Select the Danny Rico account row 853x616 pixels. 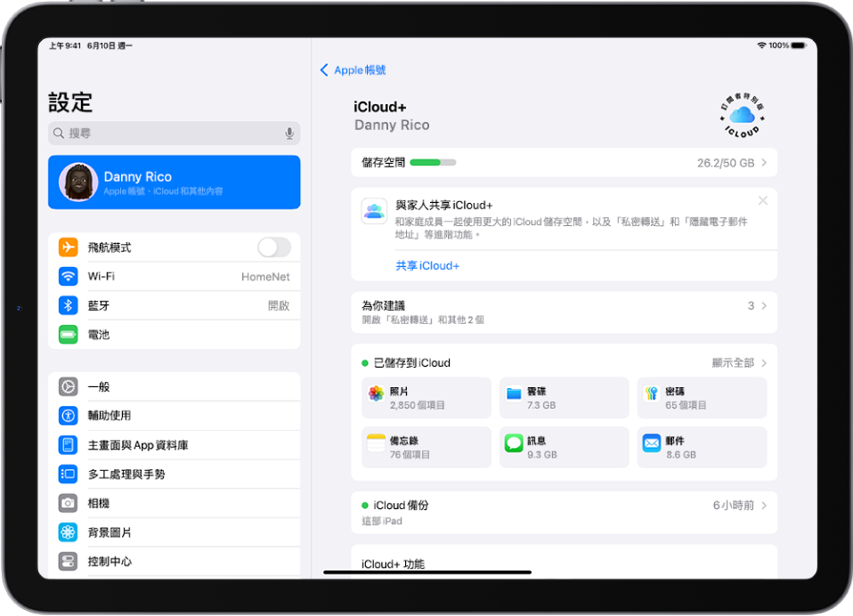[175, 182]
